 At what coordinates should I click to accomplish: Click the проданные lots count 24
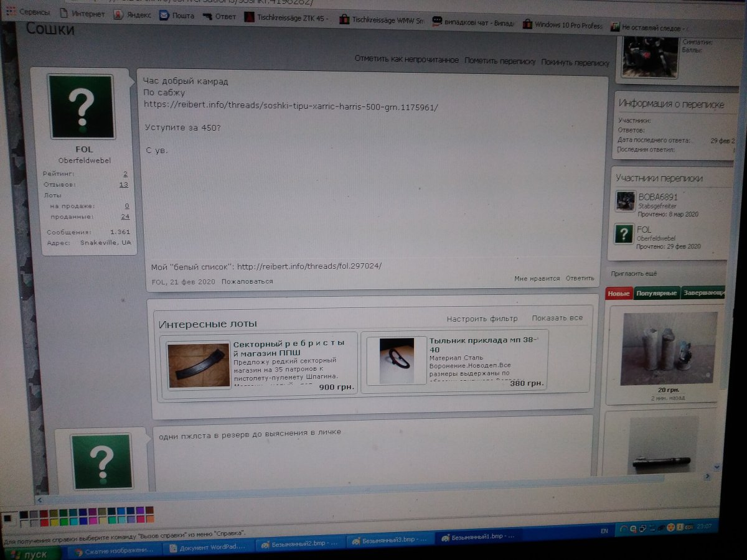[x=125, y=217]
